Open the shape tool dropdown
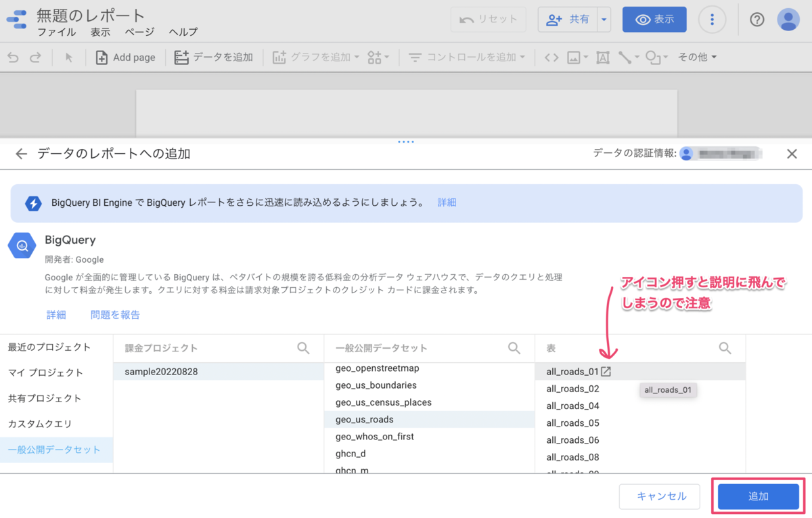This screenshot has height=518, width=812. 657,58
